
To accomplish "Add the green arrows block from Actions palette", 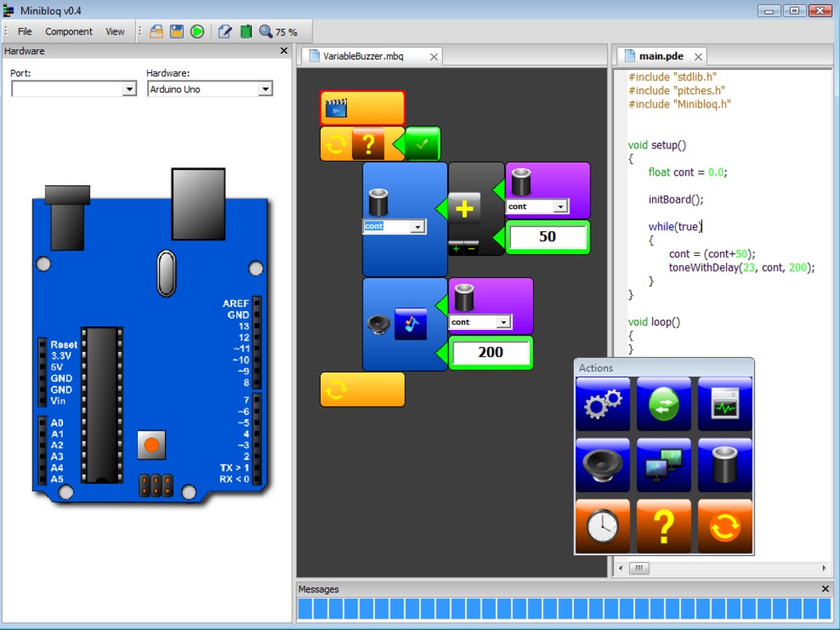I will pyautogui.click(x=664, y=404).
